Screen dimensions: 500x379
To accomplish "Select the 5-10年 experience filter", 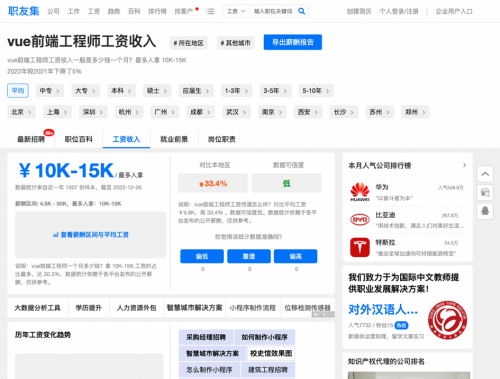I will click(x=316, y=91).
